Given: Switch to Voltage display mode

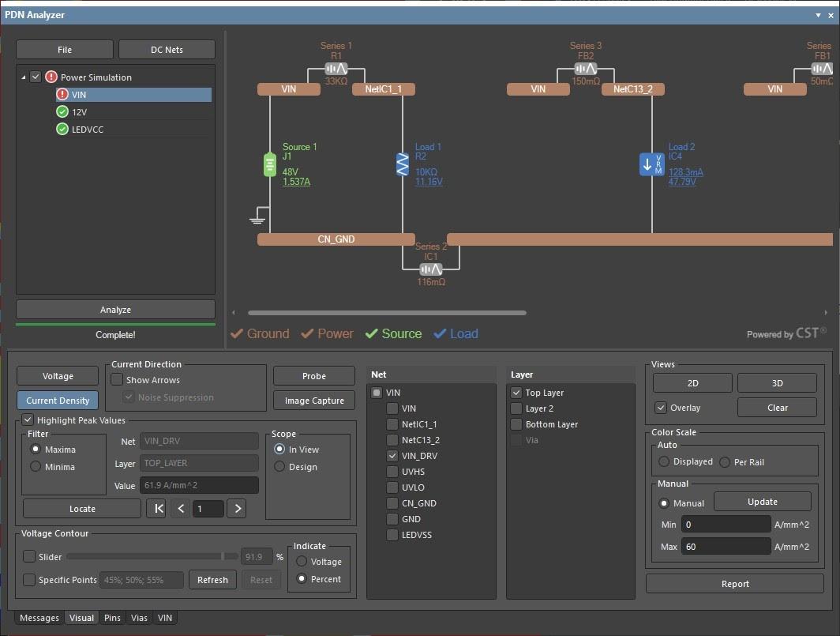Looking at the screenshot, I should [x=58, y=376].
